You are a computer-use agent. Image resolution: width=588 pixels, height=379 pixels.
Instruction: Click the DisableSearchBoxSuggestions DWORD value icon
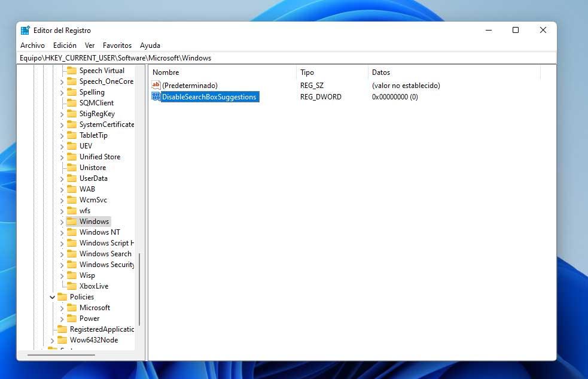pyautogui.click(x=156, y=96)
